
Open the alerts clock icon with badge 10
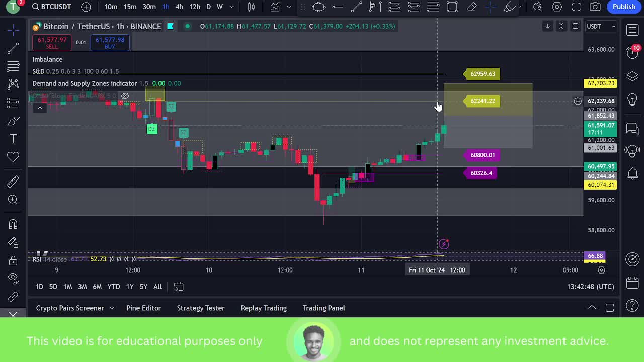point(633,52)
